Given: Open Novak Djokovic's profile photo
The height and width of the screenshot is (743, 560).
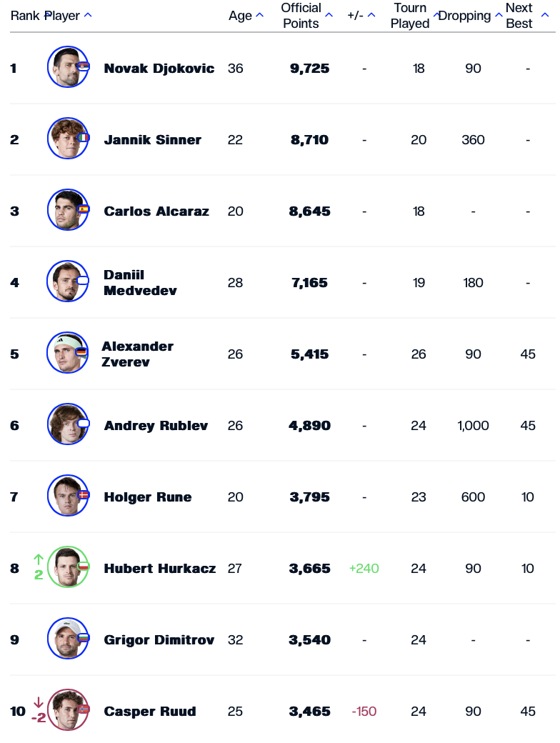Looking at the screenshot, I should pyautogui.click(x=66, y=68).
